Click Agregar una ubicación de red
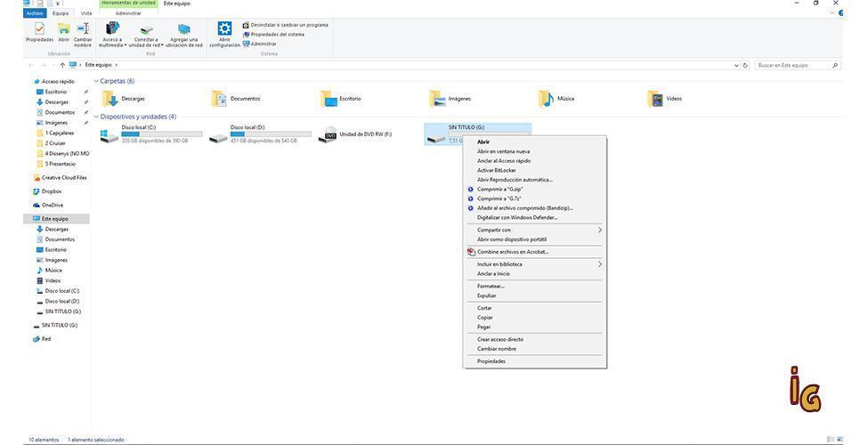 click(183, 35)
